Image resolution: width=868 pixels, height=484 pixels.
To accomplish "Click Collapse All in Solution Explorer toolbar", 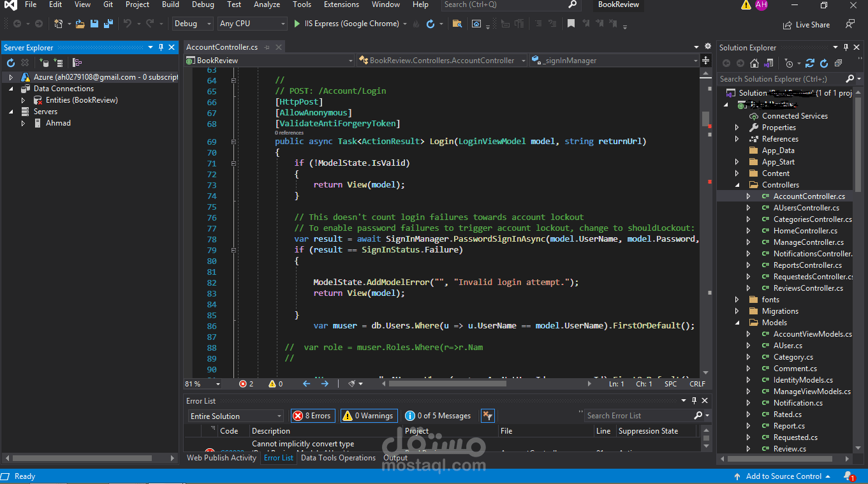I will pos(838,63).
